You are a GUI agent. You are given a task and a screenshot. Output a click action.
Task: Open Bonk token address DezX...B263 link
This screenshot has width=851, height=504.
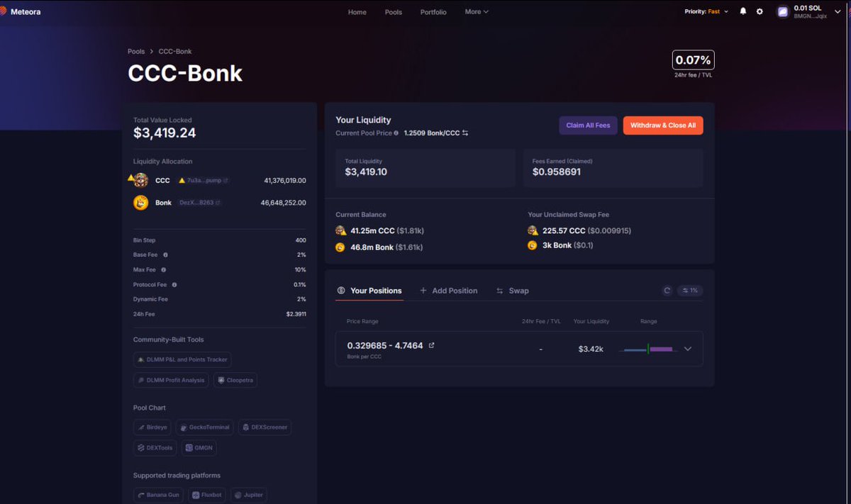coord(200,203)
